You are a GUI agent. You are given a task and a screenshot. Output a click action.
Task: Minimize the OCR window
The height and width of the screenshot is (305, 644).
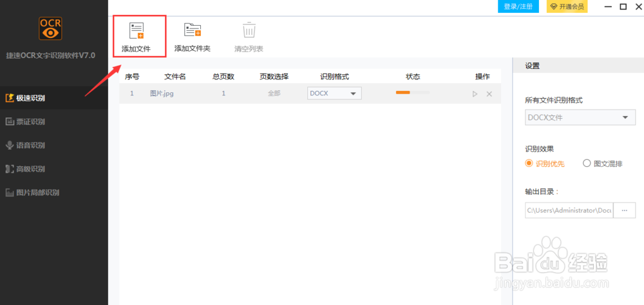click(608, 6)
